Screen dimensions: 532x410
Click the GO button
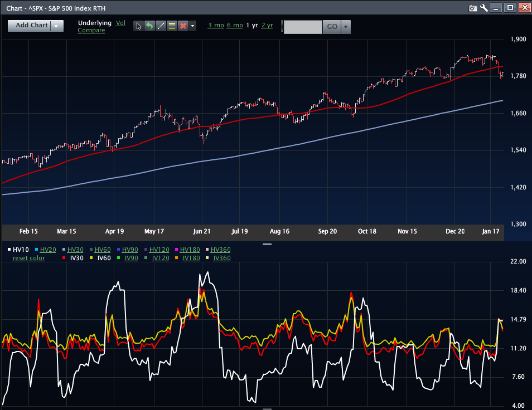click(x=332, y=27)
